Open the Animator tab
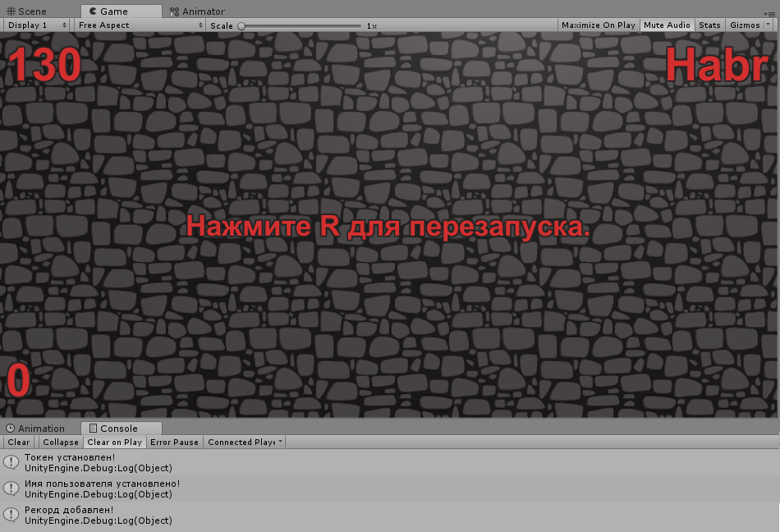Screen dimensions: 780x532 tap(197, 11)
